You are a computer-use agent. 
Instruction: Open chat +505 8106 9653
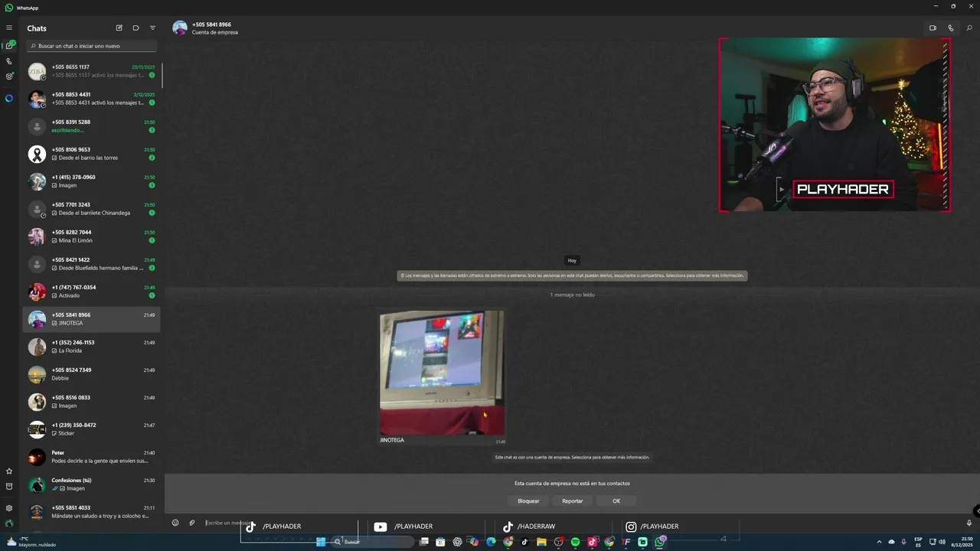[92, 154]
